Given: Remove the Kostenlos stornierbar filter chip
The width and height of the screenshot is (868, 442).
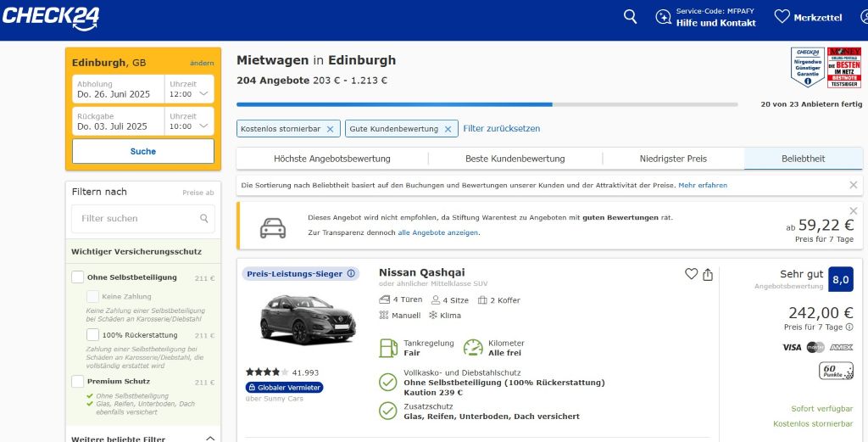Looking at the screenshot, I should [x=330, y=129].
